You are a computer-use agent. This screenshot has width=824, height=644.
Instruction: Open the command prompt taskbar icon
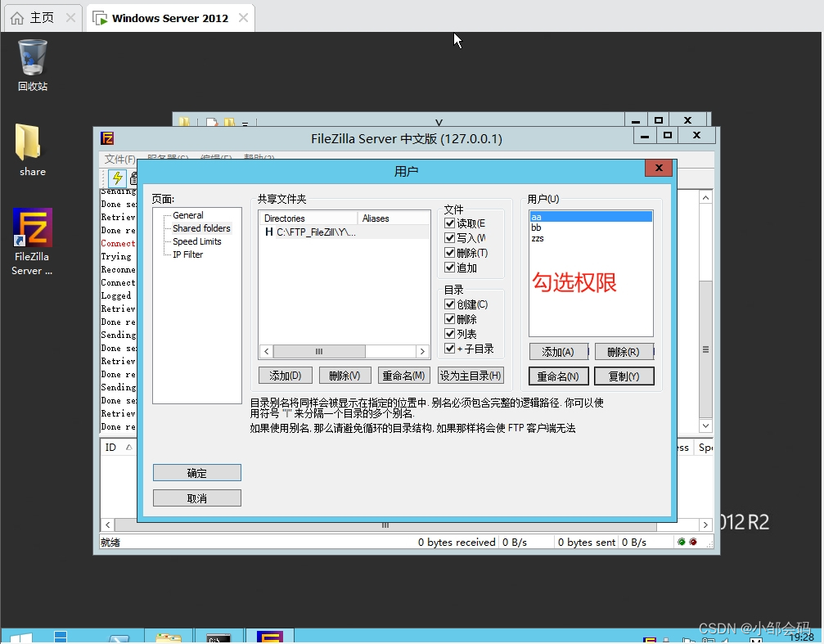click(218, 637)
